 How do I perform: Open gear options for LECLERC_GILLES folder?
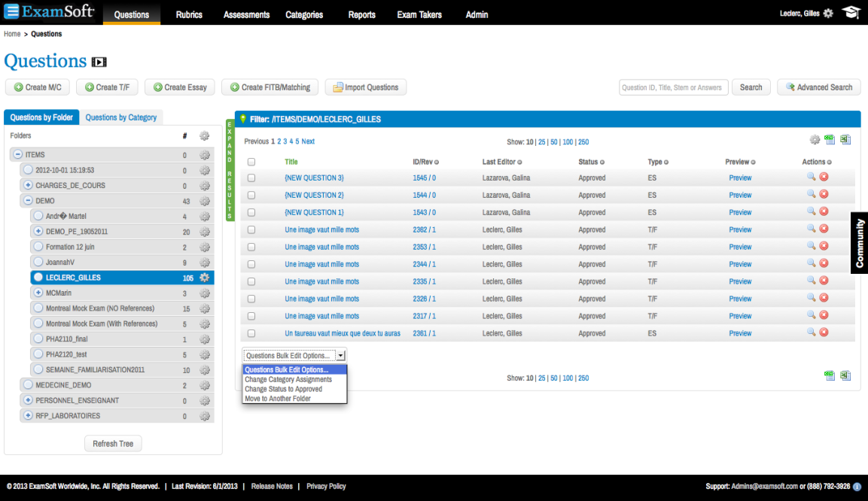204,278
